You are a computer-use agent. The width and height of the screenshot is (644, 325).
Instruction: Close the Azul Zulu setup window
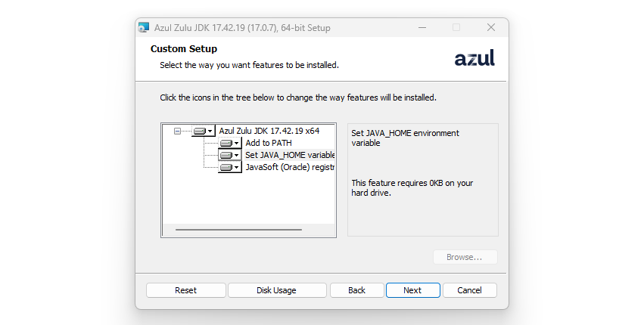[491, 27]
